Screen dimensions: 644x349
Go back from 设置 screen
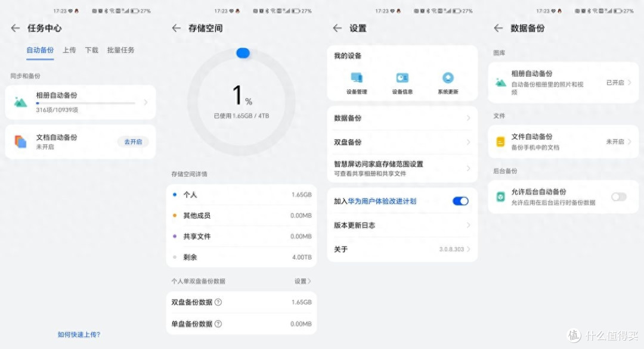(337, 28)
